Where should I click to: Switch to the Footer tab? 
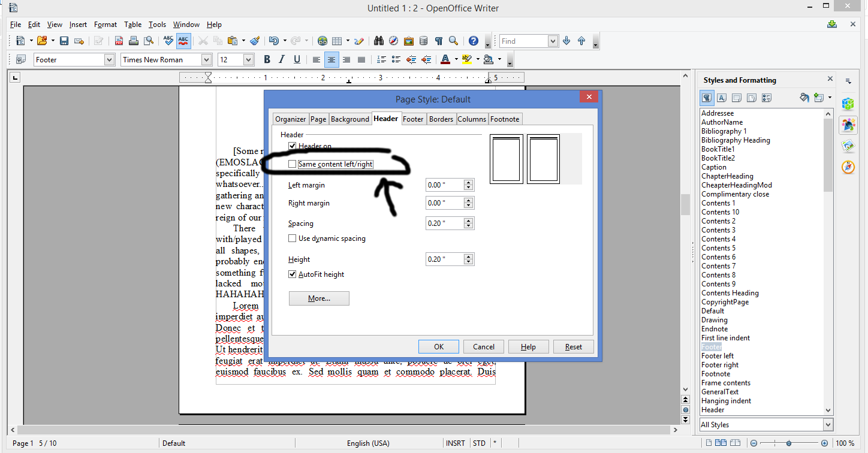(x=413, y=119)
